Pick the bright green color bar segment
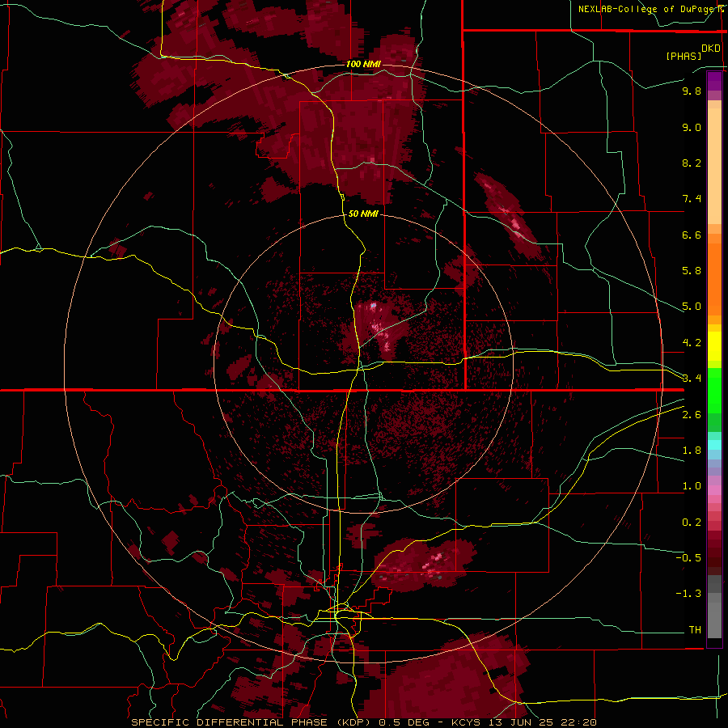728x728 pixels. click(714, 392)
